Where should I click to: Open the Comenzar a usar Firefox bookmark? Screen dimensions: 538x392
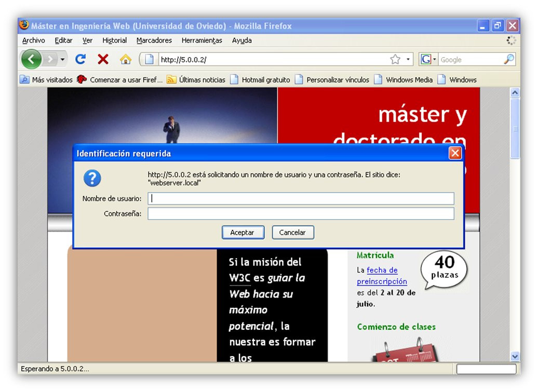click(119, 80)
